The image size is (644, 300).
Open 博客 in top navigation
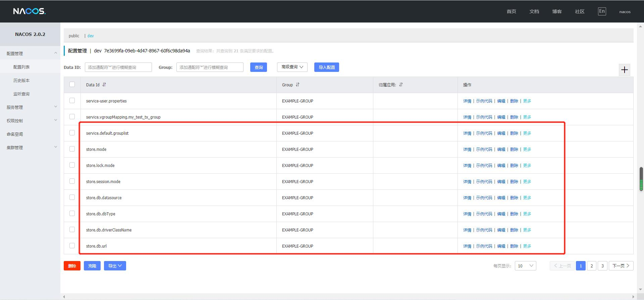point(557,11)
